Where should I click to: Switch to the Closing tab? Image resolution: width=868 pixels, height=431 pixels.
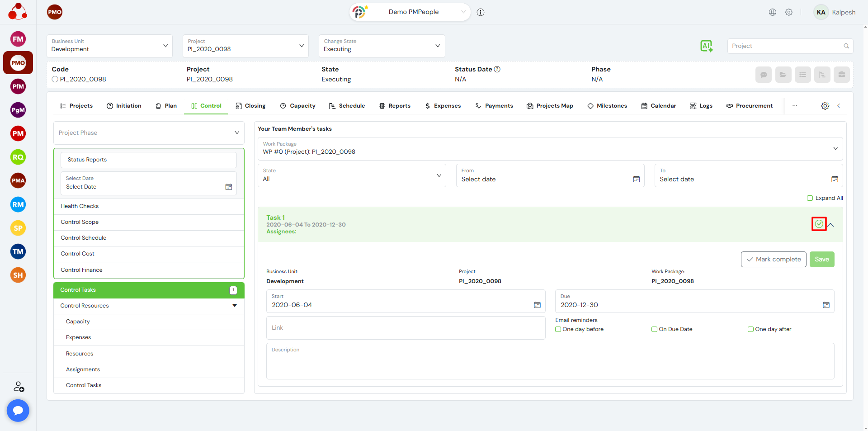click(250, 106)
